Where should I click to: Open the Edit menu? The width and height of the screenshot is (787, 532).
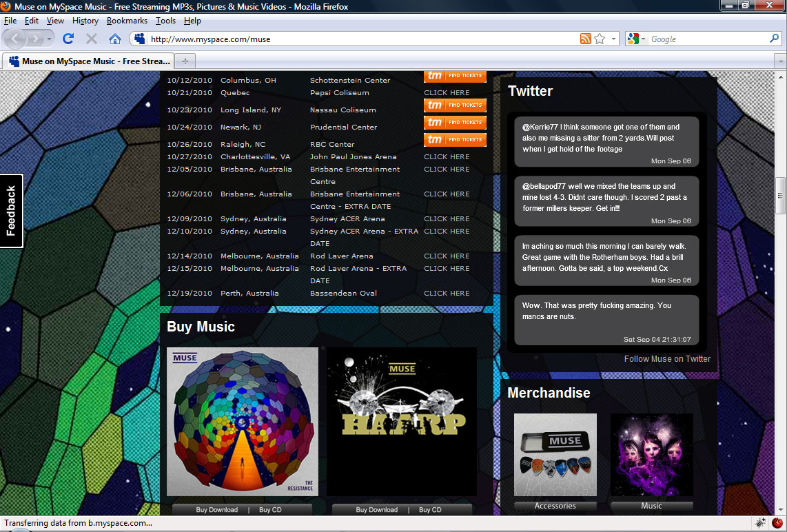[x=32, y=21]
